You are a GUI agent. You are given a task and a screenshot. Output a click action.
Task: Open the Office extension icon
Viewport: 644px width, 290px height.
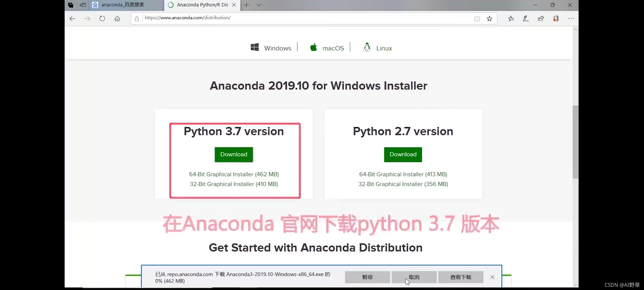556,19
